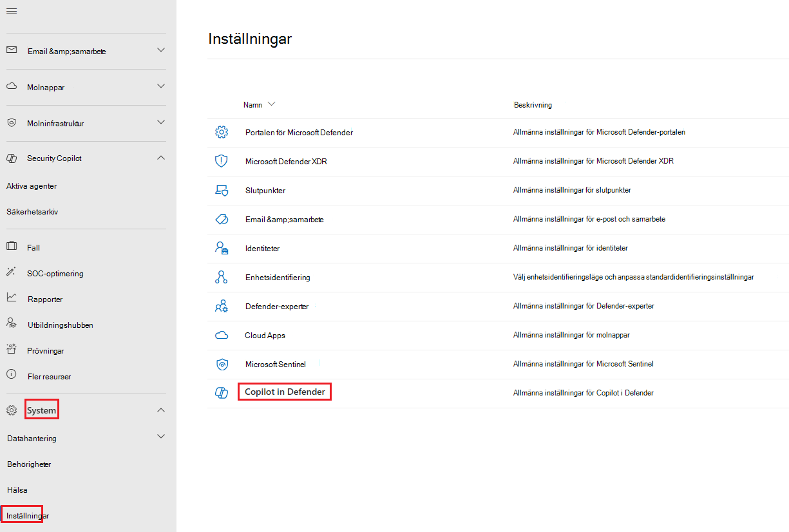Click description 'Allmänna inställningar för slutpunkter'
Screen dimensions: 789x532
pyautogui.click(x=572, y=191)
